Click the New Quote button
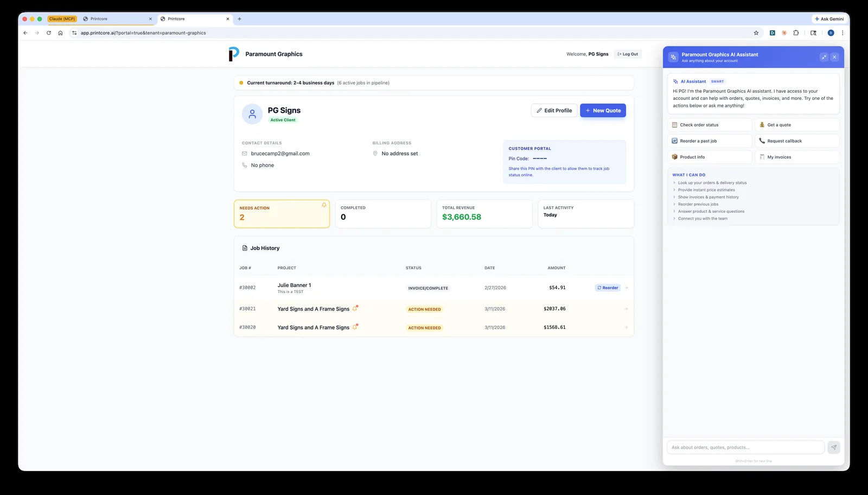This screenshot has width=868, height=495. coord(603,111)
